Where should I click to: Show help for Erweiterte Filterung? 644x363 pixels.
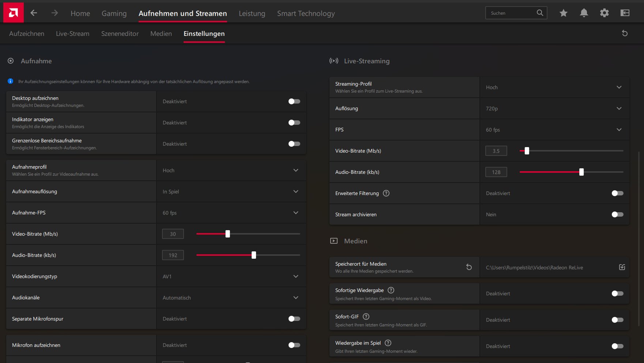[x=386, y=193]
